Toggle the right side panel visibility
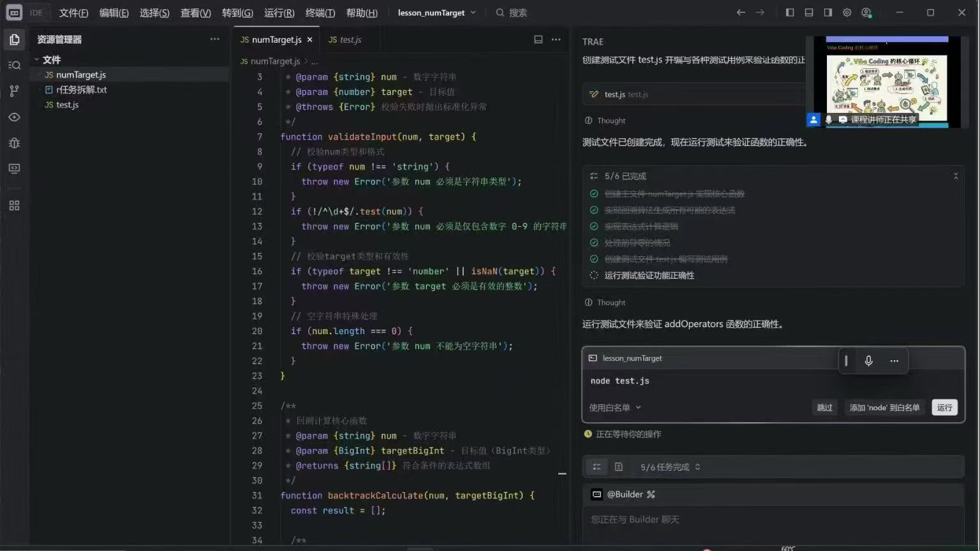Viewport: 980px width, 551px height. [x=828, y=13]
